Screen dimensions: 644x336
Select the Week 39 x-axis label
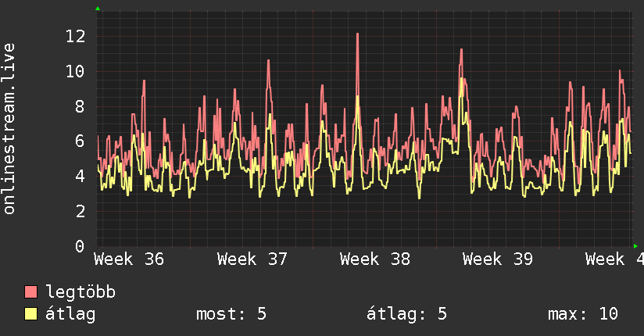[498, 259]
